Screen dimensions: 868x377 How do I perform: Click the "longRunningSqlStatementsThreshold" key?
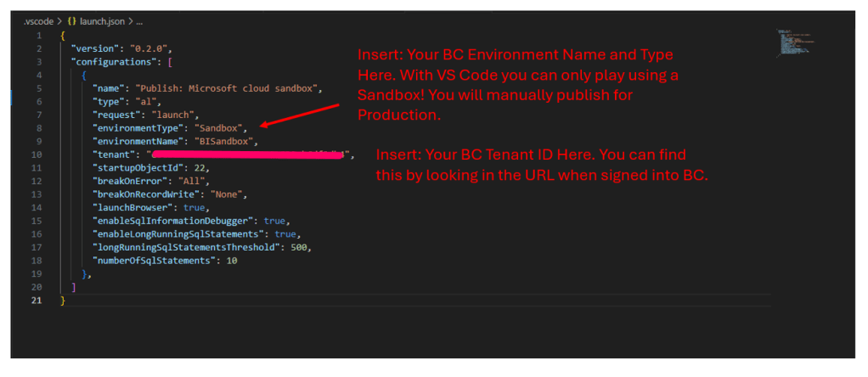187,248
